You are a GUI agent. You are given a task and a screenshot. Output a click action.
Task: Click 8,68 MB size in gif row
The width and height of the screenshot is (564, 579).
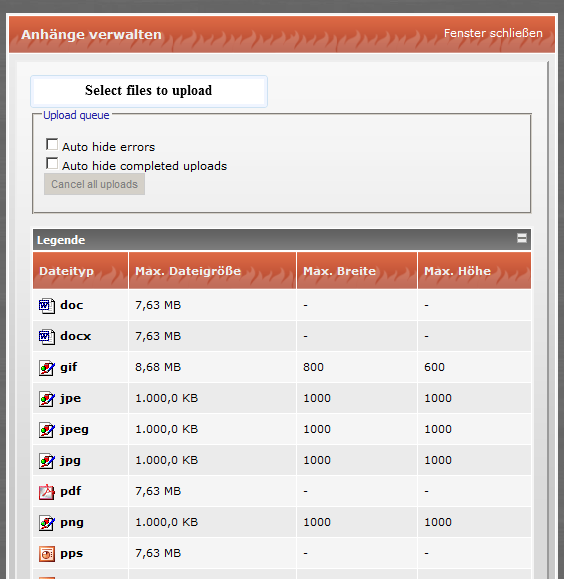pyautogui.click(x=158, y=367)
